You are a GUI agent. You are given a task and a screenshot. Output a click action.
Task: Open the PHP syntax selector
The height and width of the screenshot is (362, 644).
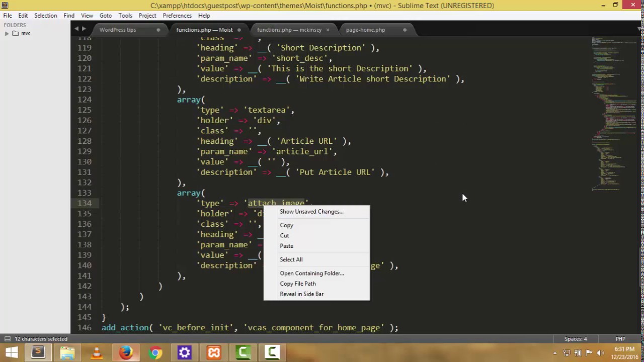(x=620, y=339)
